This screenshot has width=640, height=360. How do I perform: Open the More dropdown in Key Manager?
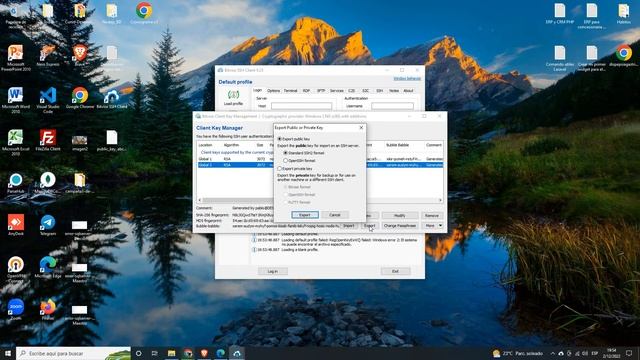432,225
